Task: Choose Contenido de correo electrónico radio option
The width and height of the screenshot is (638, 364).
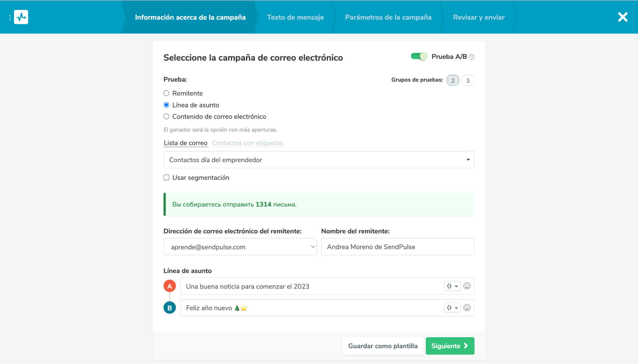Action: [166, 117]
